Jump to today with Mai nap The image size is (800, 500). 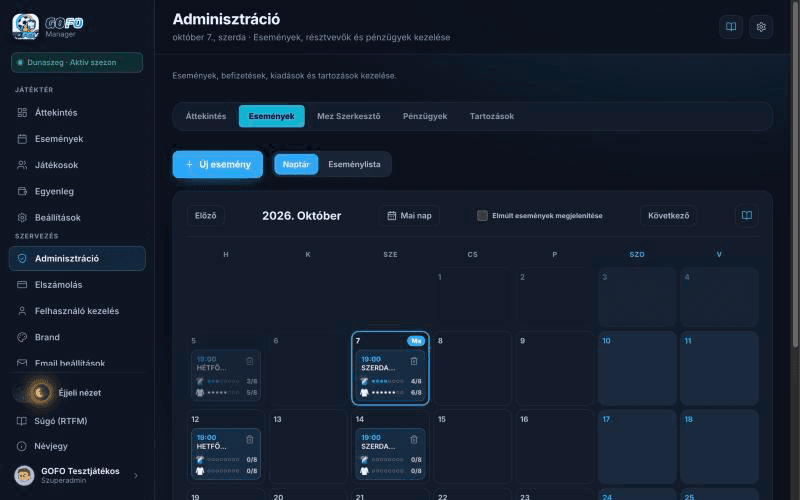(x=409, y=215)
